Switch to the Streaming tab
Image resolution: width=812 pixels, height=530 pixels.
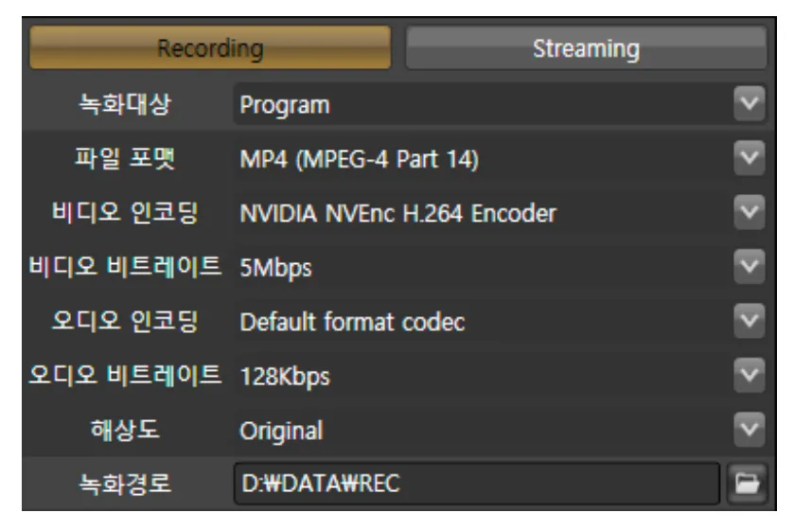(586, 48)
